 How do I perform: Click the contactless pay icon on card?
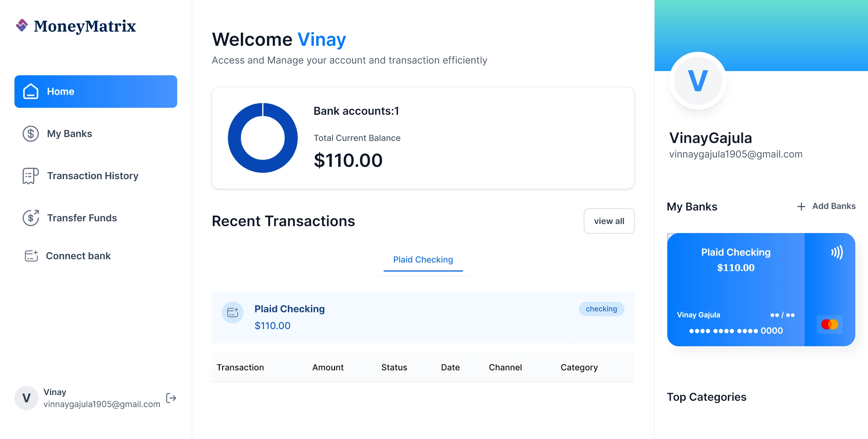point(837,252)
